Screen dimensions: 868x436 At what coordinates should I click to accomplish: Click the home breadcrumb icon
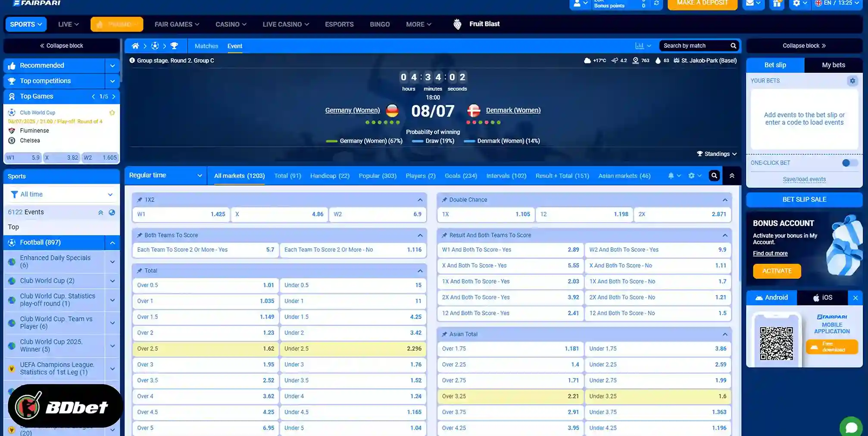tap(135, 46)
